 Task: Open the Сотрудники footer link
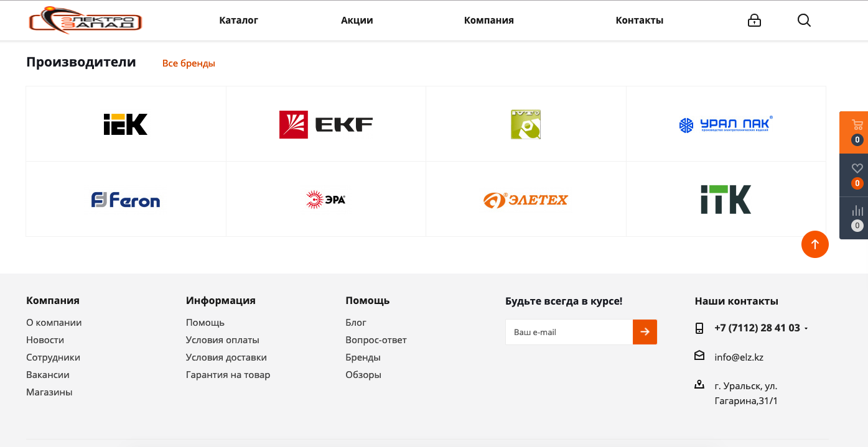click(53, 357)
